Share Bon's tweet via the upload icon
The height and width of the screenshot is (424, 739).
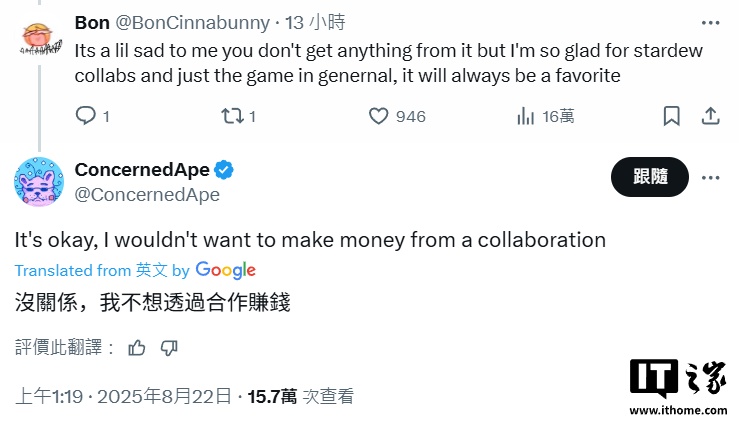click(710, 116)
